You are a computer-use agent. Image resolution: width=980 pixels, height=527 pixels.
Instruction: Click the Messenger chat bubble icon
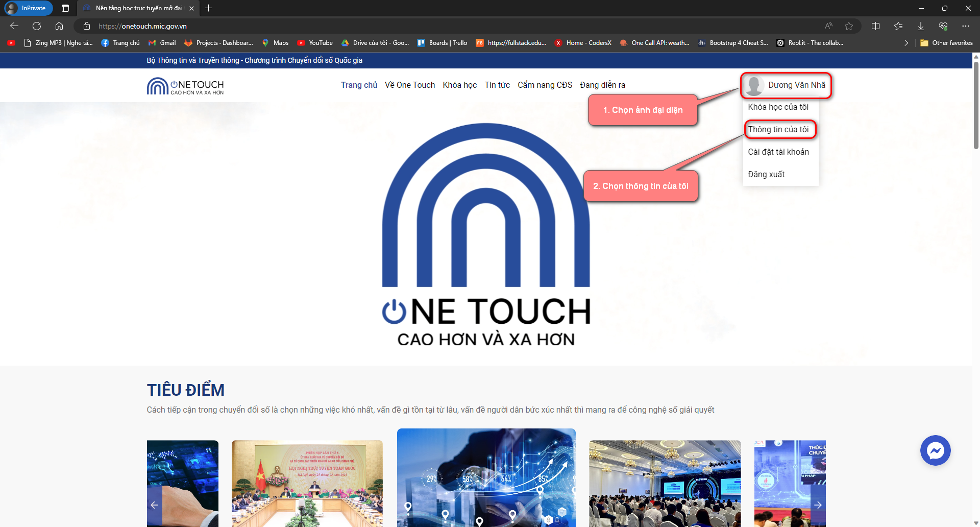(935, 450)
